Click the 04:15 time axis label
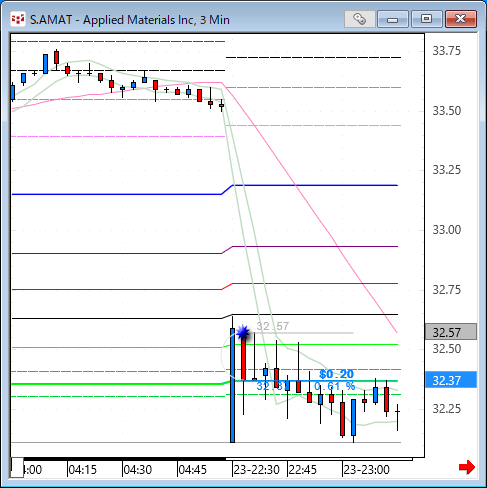Image resolution: width=487 pixels, height=488 pixels. tap(82, 470)
